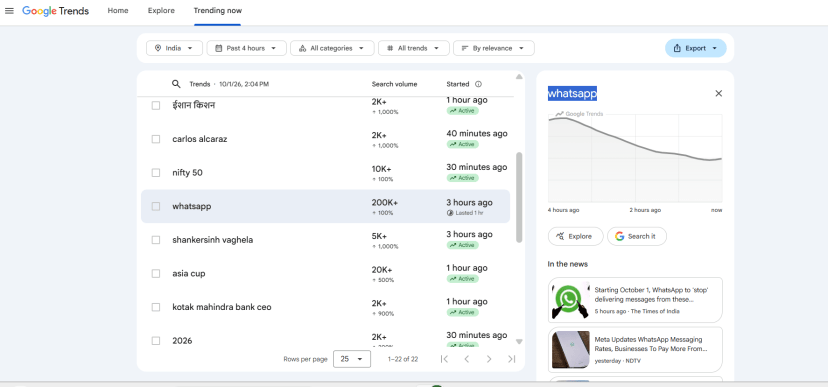
Task: Open the Past 4 hours time dropdown
Action: point(247,48)
